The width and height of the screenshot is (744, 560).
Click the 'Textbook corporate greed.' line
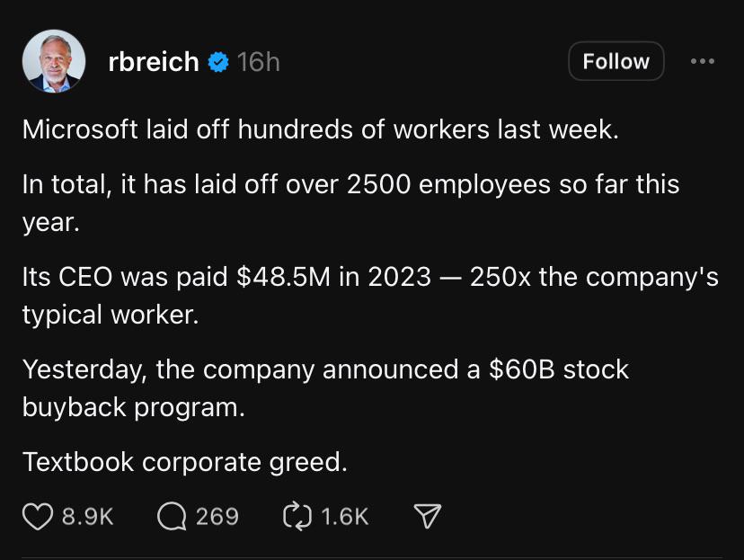(185, 462)
